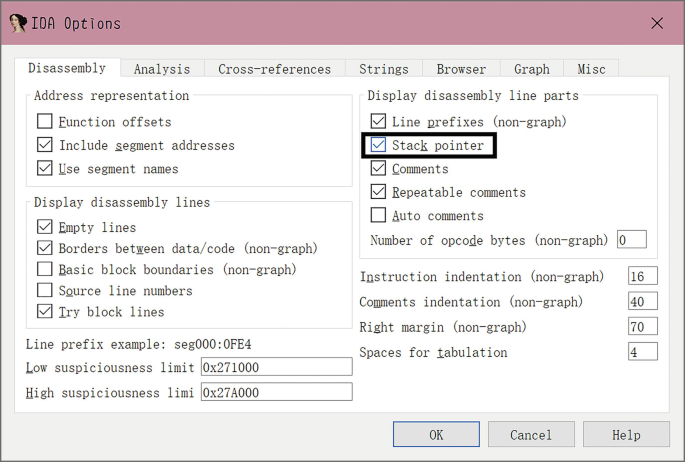The height and width of the screenshot is (462, 685).
Task: Open Help for IDA Options
Action: tap(626, 434)
